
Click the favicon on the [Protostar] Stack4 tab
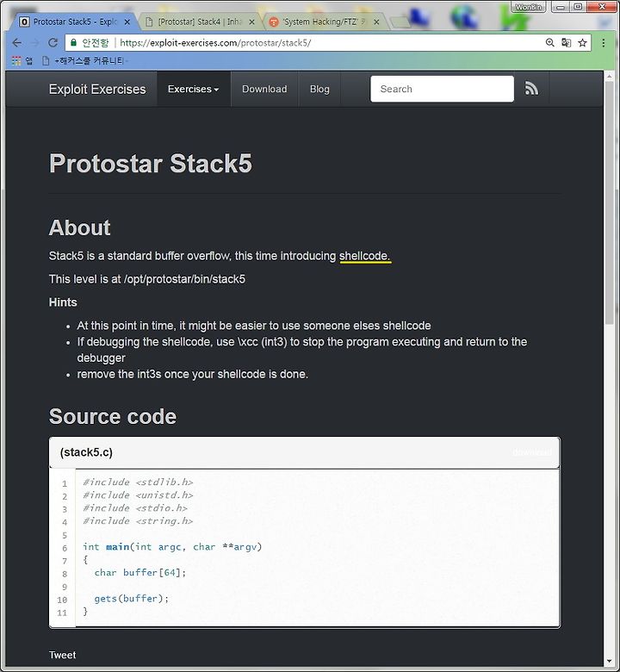point(149,22)
